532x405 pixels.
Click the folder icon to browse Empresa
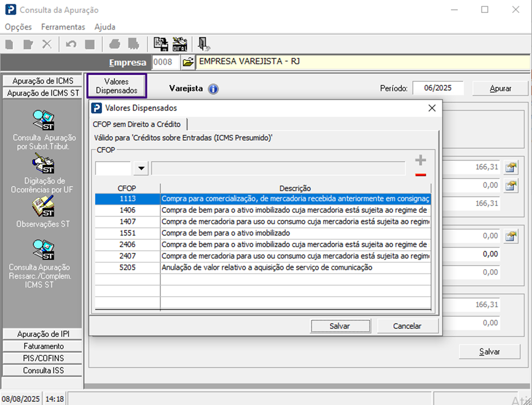click(x=188, y=62)
